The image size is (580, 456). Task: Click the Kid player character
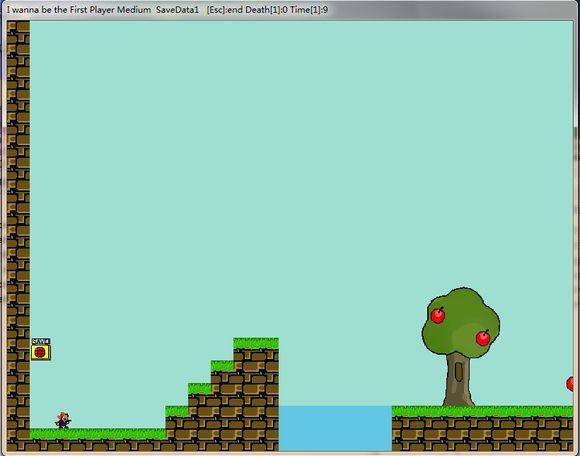63,420
